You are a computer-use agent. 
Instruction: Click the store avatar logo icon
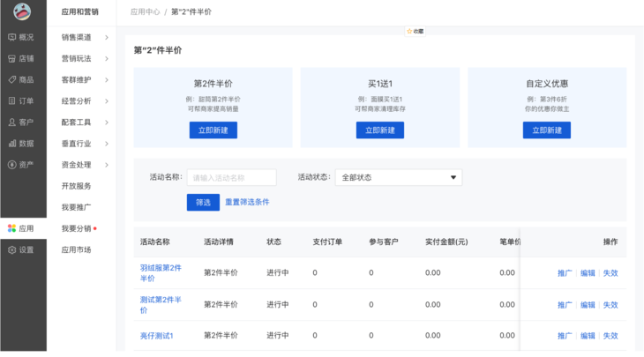pos(22,11)
